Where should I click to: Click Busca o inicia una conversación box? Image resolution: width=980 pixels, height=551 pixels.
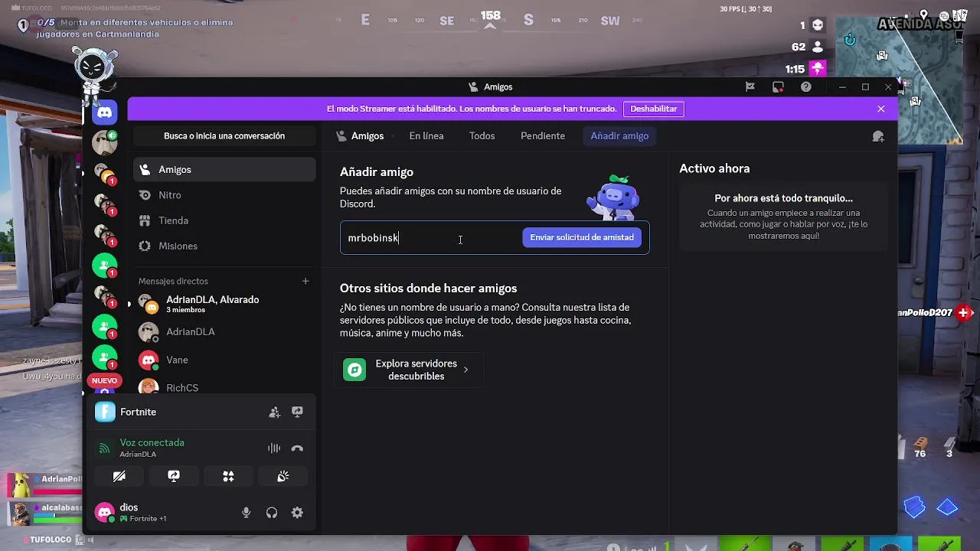[x=224, y=136]
